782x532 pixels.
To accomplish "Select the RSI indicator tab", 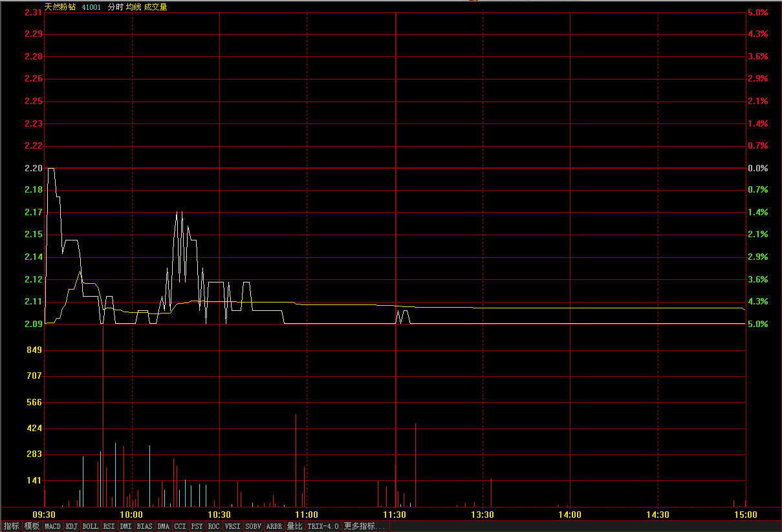I will click(x=109, y=526).
